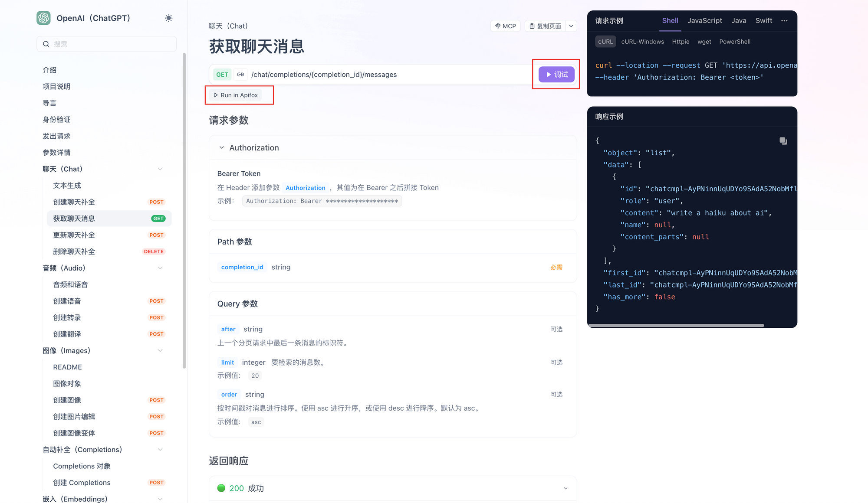The image size is (868, 503).
Task: Copy the response example with copy icon
Action: (783, 141)
